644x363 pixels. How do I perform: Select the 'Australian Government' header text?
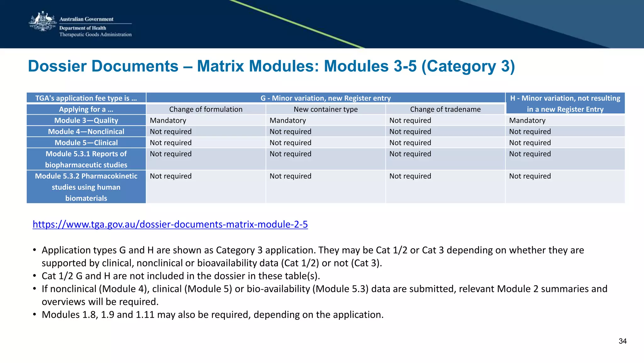[86, 19]
